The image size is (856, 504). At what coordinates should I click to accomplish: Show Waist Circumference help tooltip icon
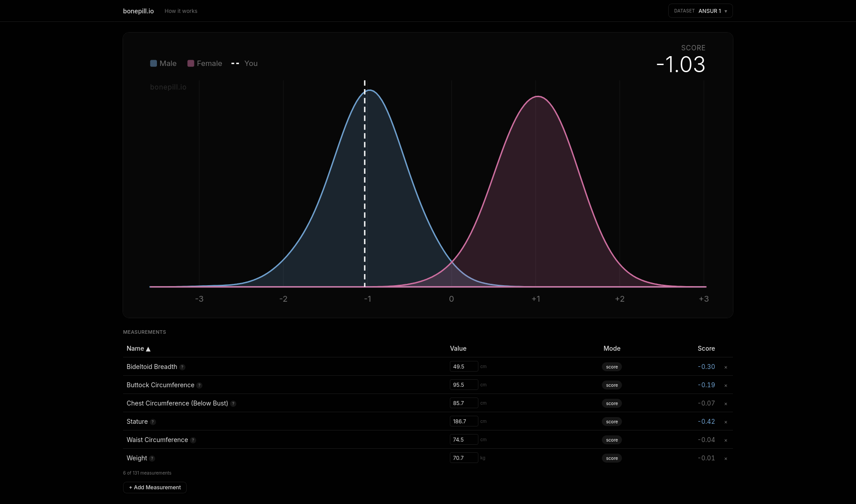(x=193, y=440)
